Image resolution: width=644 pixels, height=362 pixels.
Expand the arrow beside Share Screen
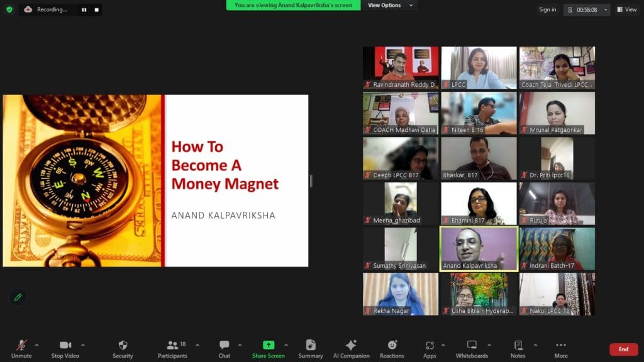(286, 345)
